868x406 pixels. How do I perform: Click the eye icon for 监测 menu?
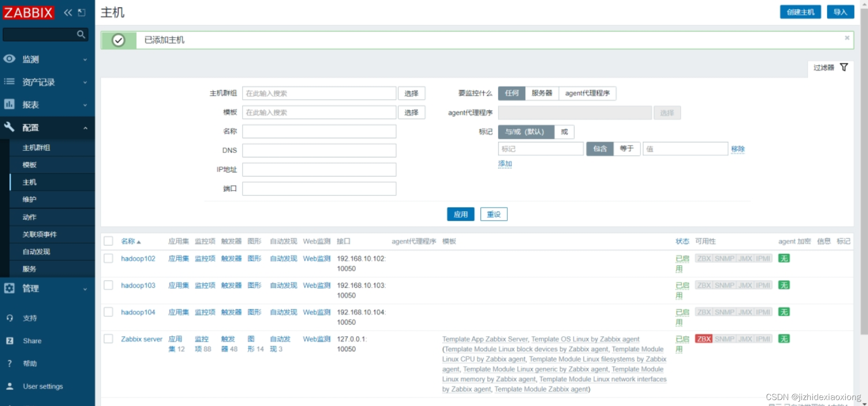(9, 59)
